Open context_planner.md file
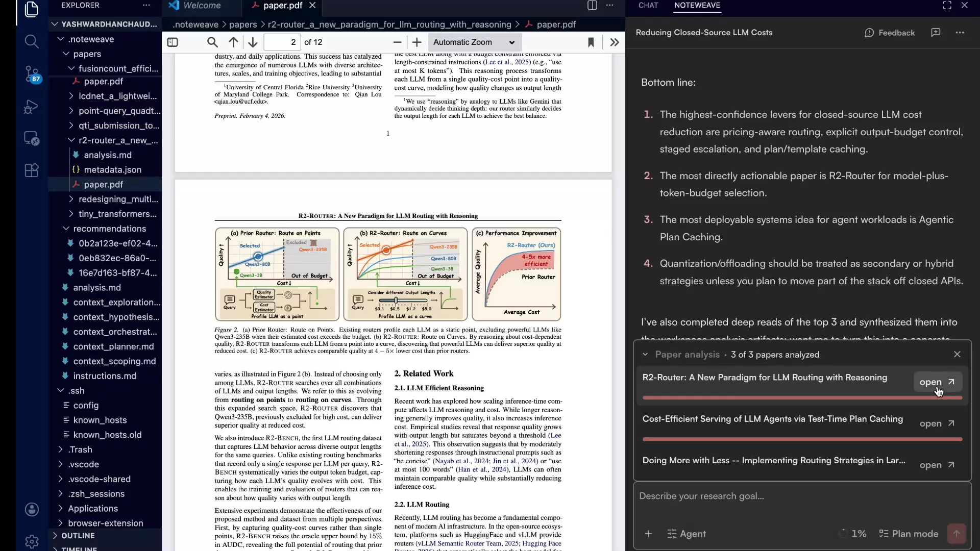The width and height of the screenshot is (980, 551). (x=105, y=346)
